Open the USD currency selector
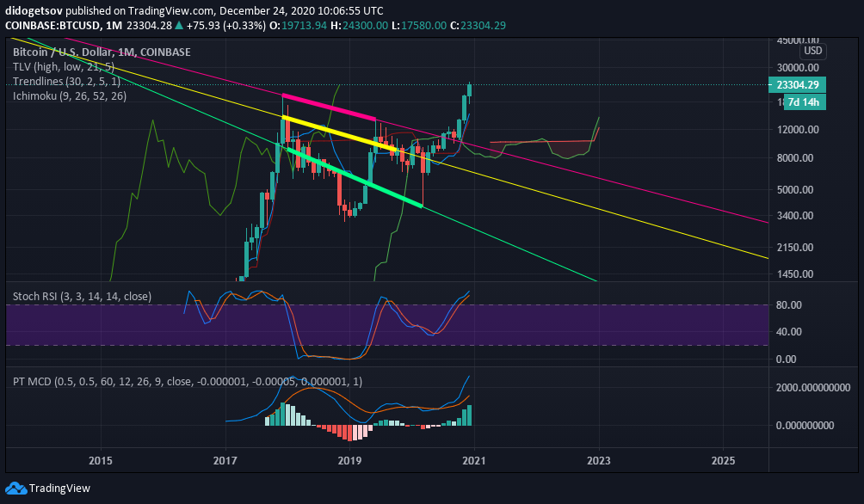This screenshot has width=864, height=504. click(x=812, y=51)
